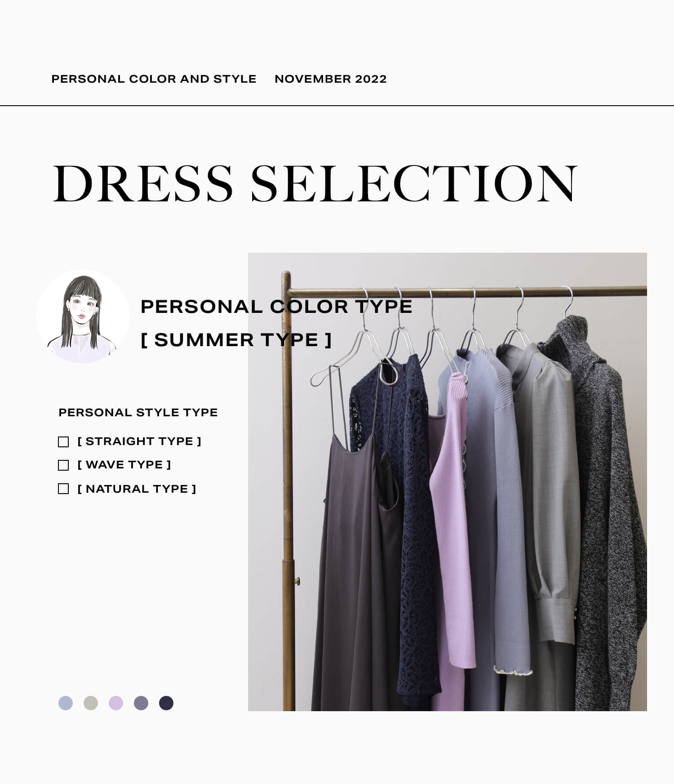Viewport: 674px width, 784px height.
Task: Select the slate purple color dot
Action: pos(141,703)
